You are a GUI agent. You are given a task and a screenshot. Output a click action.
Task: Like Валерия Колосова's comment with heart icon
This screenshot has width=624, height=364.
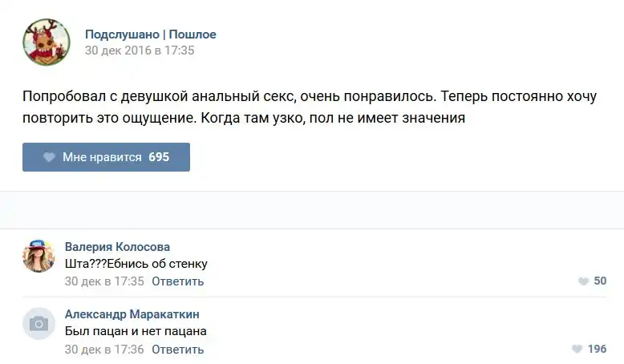583,281
